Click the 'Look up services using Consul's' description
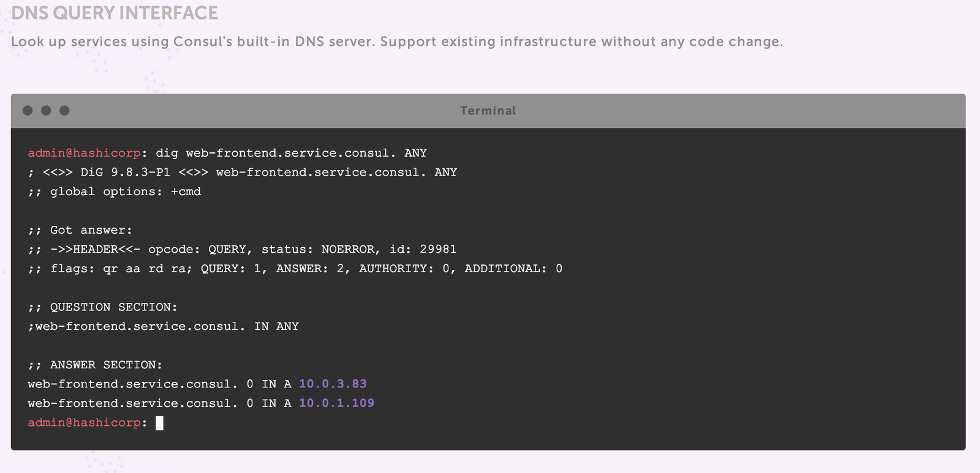 [397, 42]
